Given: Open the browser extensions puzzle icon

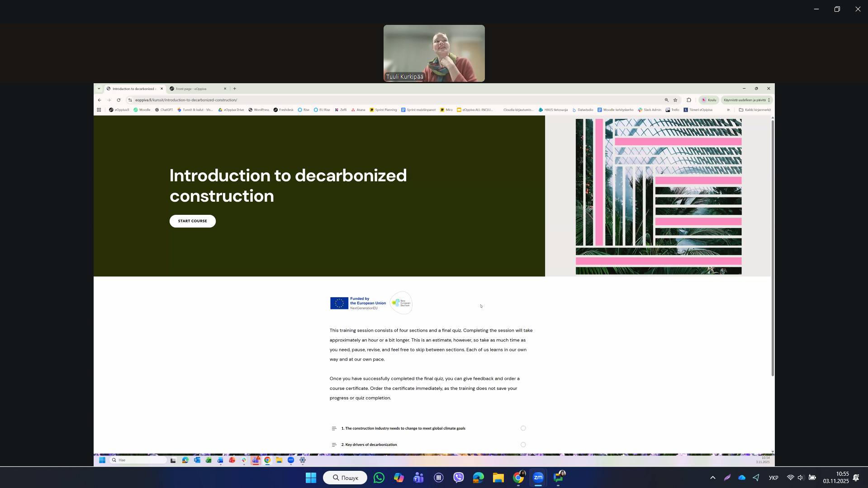Looking at the screenshot, I should [689, 100].
